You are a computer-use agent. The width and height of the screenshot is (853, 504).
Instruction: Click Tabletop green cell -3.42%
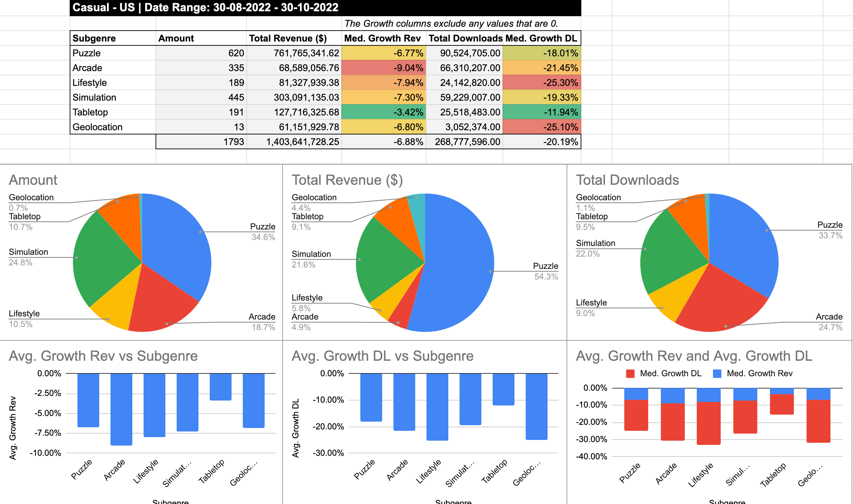pyautogui.click(x=384, y=112)
